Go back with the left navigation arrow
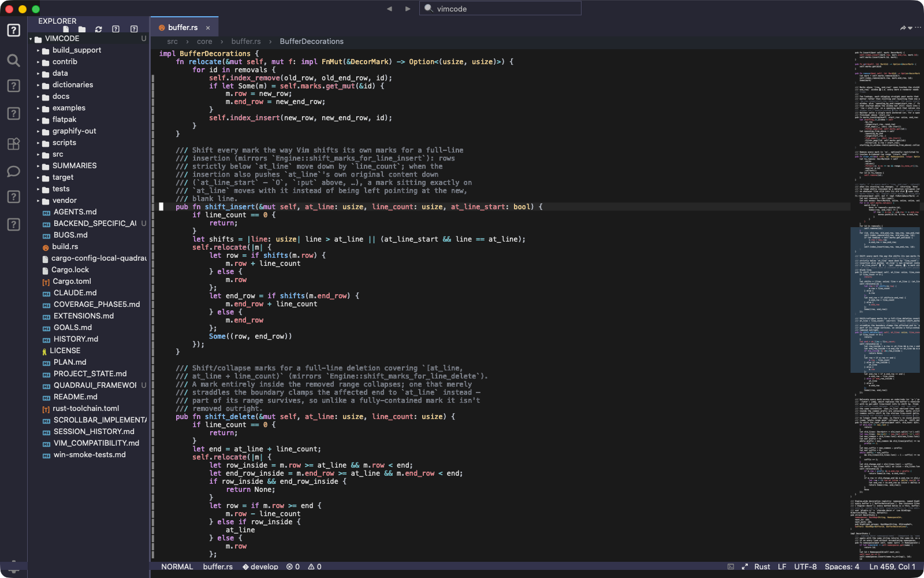This screenshot has width=924, height=578. coord(389,9)
